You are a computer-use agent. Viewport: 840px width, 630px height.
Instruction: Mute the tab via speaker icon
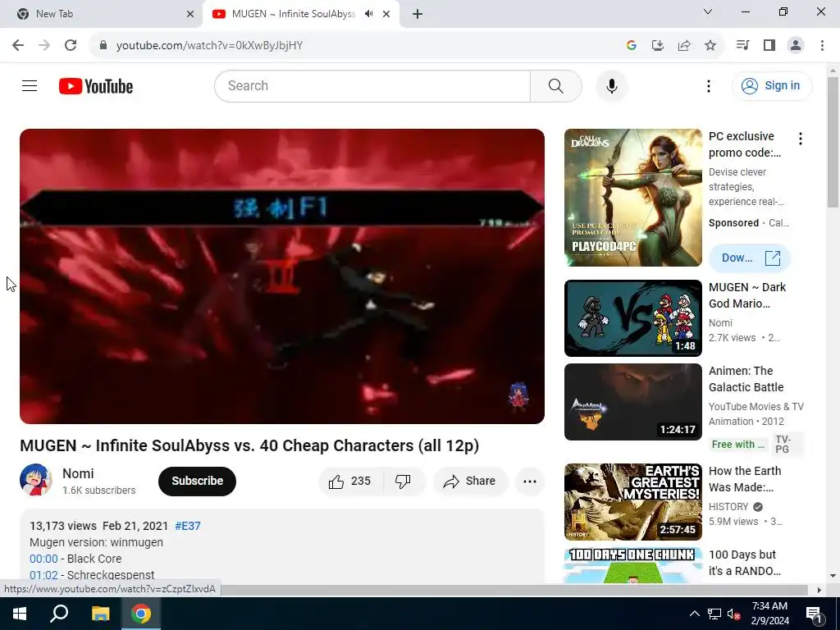368,14
